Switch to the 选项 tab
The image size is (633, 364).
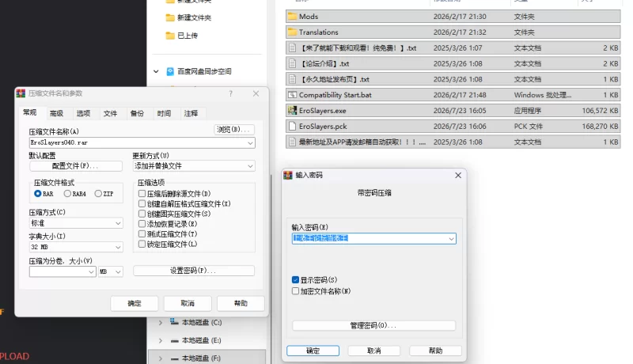click(83, 113)
